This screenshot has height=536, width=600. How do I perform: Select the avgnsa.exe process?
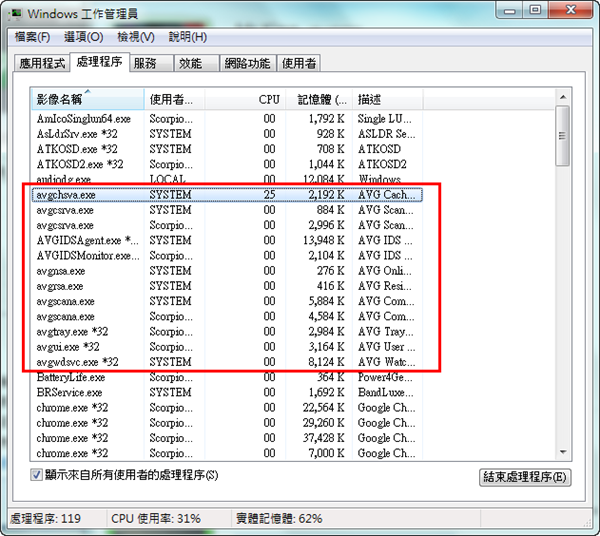(227, 271)
